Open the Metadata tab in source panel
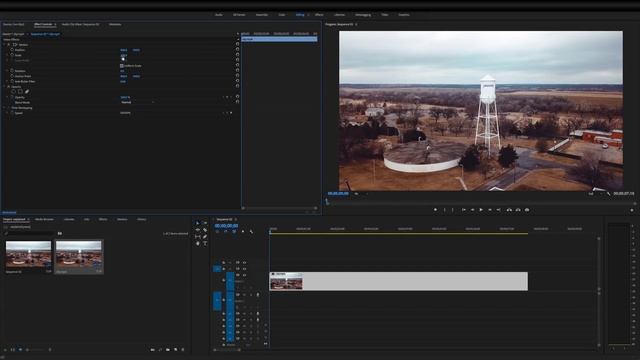640x360 pixels. [x=115, y=24]
